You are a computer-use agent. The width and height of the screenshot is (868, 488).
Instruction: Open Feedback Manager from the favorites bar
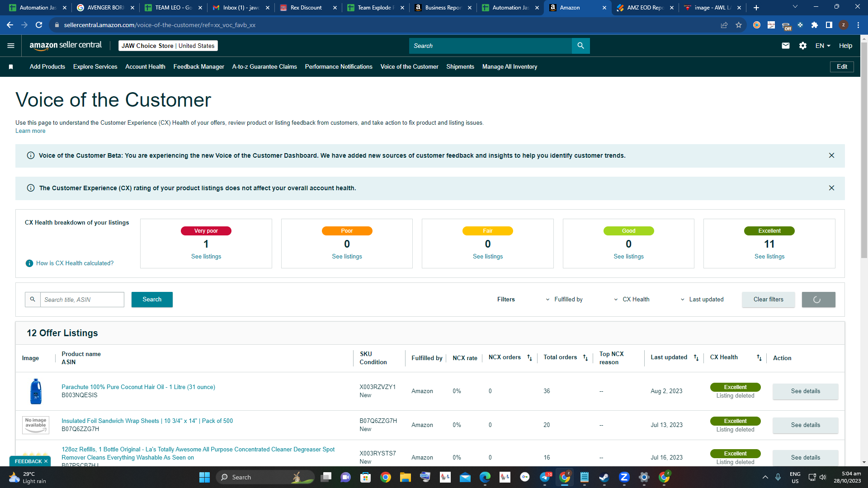tap(198, 67)
